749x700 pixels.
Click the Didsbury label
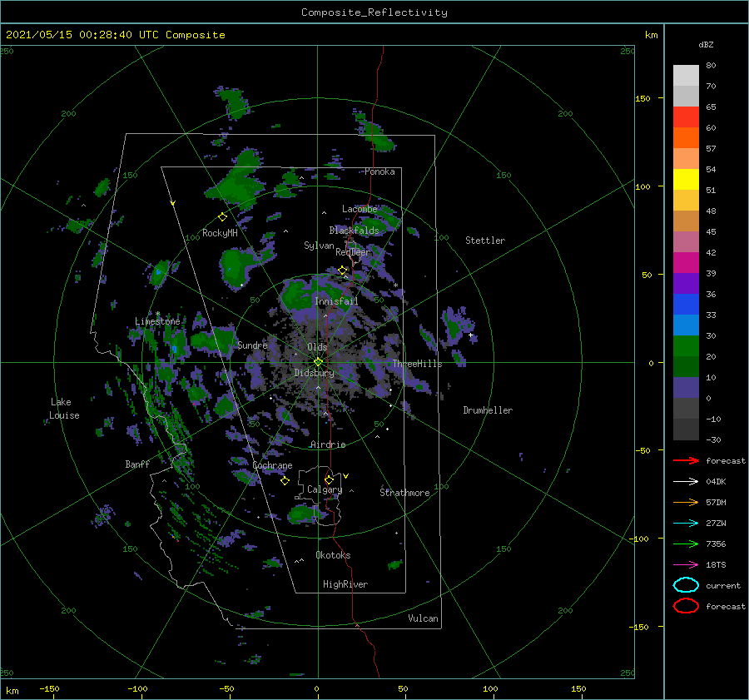[x=315, y=373]
